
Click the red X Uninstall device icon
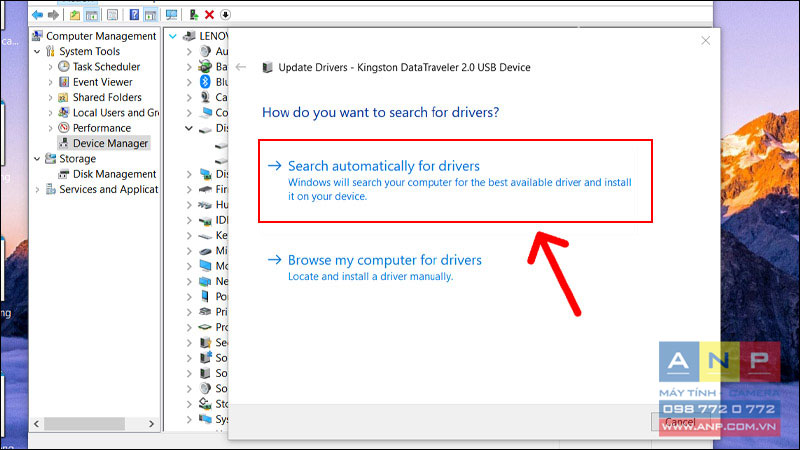209,15
